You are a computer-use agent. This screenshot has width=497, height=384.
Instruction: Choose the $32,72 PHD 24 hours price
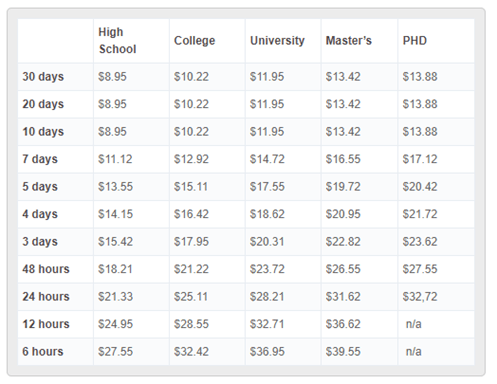pyautogui.click(x=420, y=296)
